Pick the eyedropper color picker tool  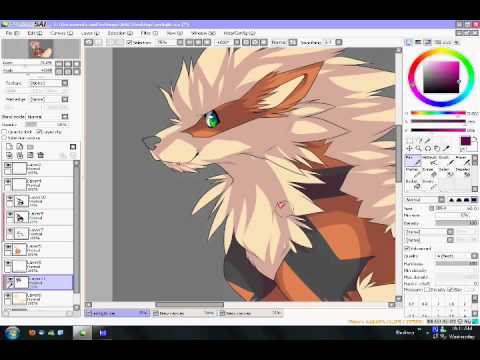click(x=446, y=148)
